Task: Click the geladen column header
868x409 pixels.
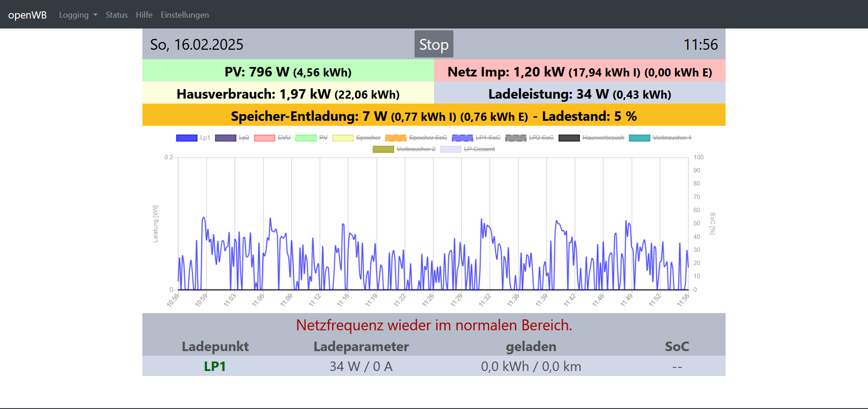Action: click(531, 347)
